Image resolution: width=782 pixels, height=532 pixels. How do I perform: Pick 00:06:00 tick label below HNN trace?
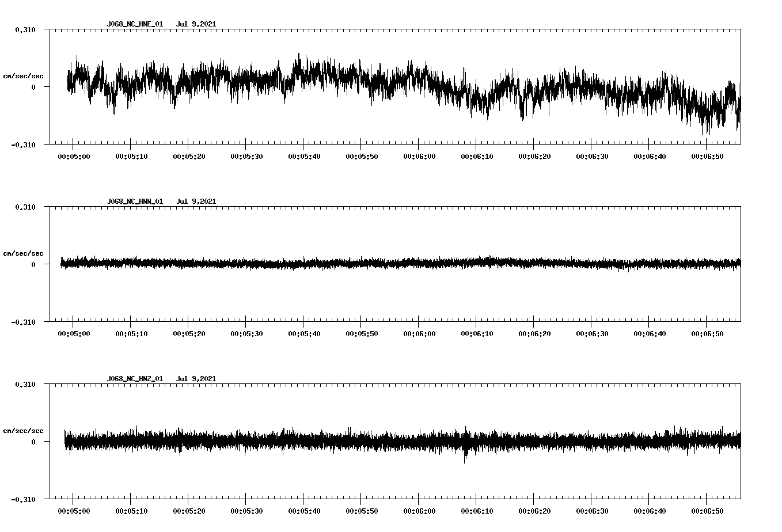(419, 334)
